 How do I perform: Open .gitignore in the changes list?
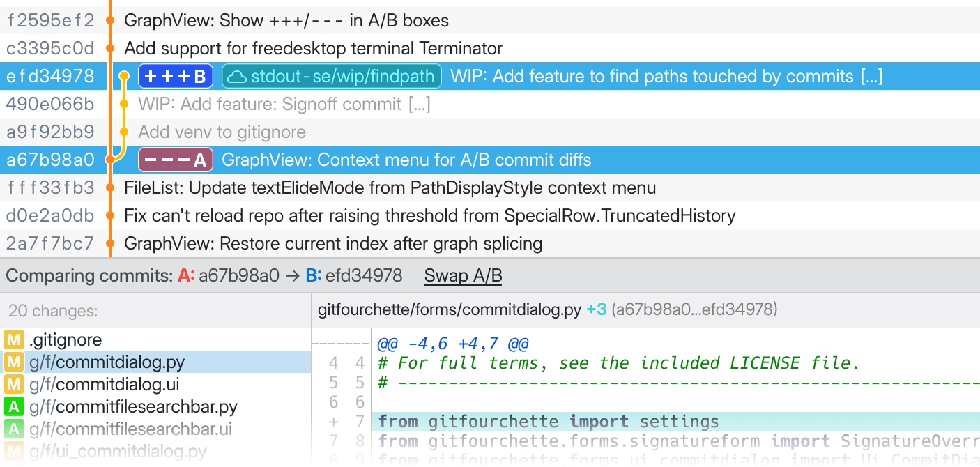66,340
